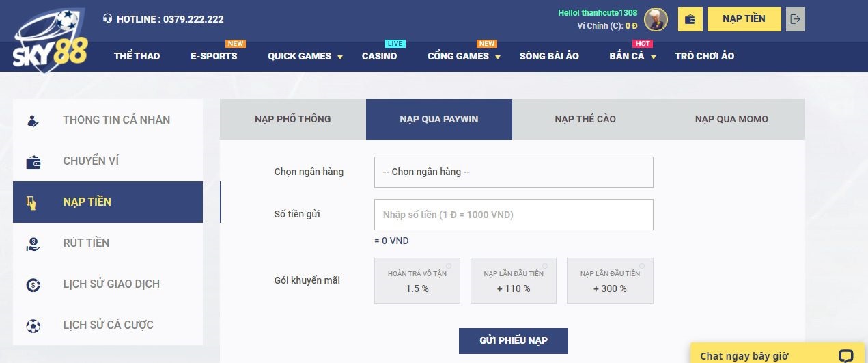
Task: Choose the +300% first deposit promotion
Action: coord(610,280)
